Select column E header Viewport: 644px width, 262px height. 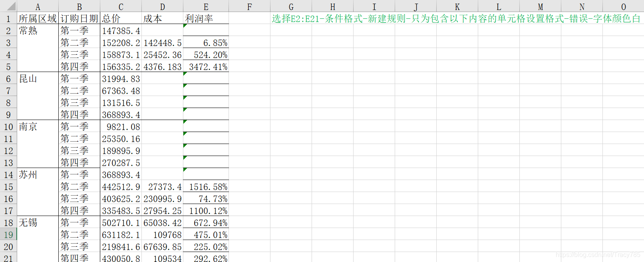click(206, 6)
